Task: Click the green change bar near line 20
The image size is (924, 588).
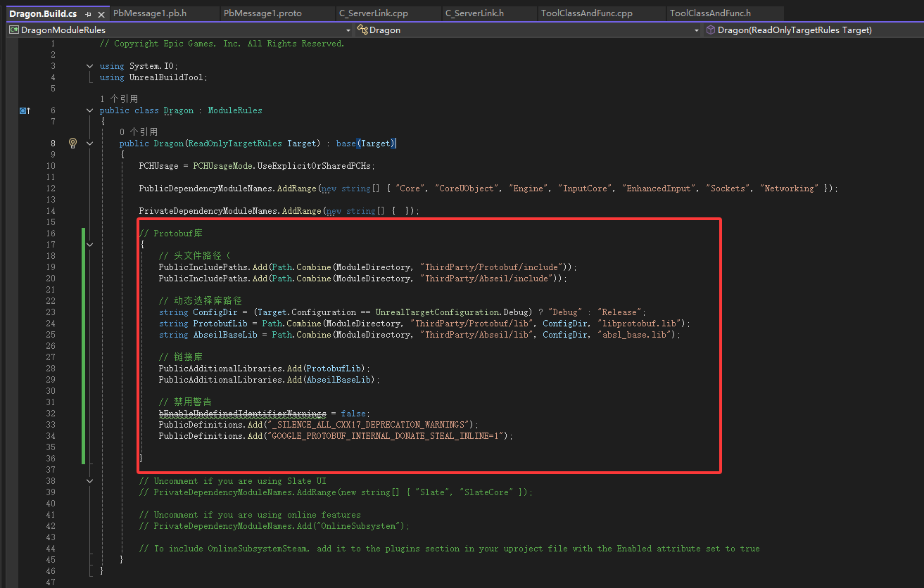Action: coord(84,278)
